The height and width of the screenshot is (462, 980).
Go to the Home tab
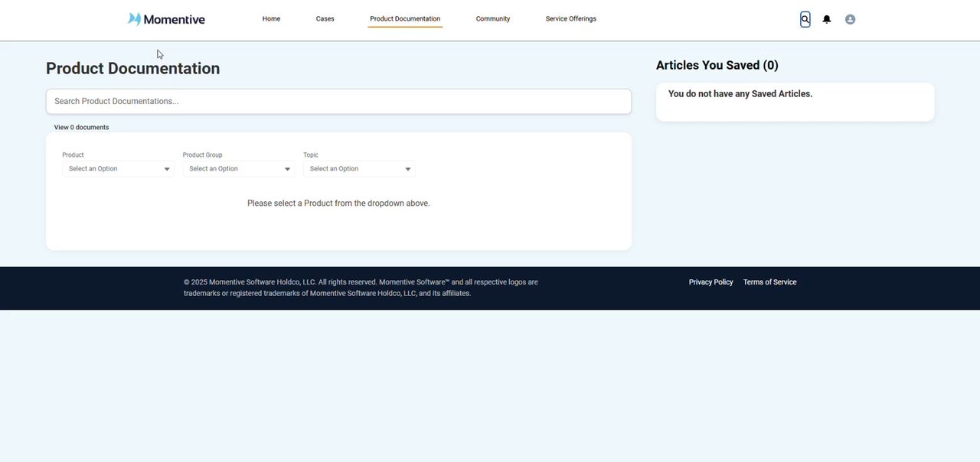pos(271,19)
